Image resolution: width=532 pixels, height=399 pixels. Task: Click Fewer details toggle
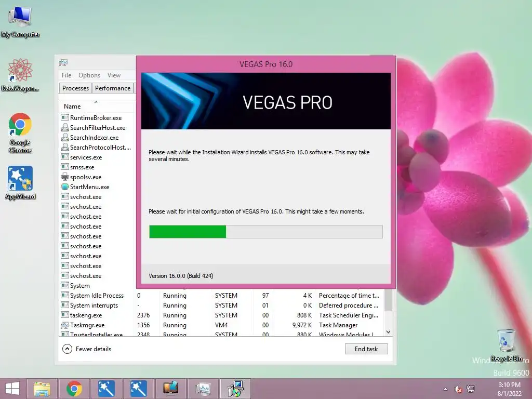point(87,349)
